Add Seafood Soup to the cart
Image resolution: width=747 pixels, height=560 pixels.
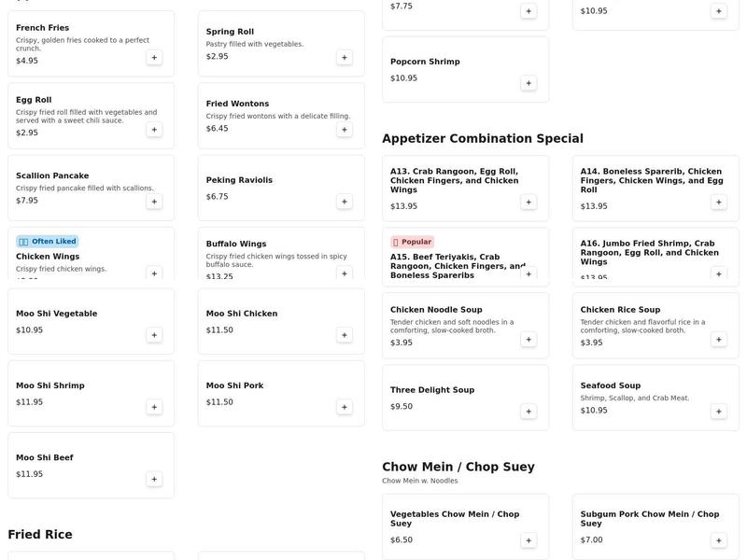(x=719, y=412)
